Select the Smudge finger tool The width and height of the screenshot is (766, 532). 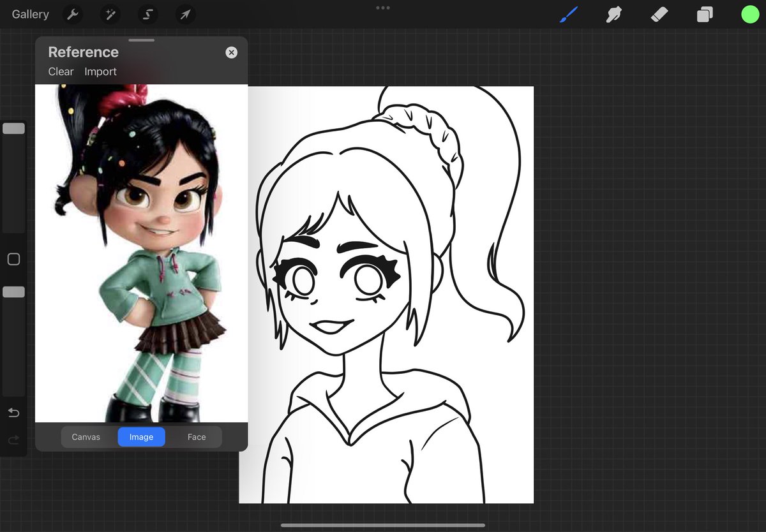coord(614,14)
